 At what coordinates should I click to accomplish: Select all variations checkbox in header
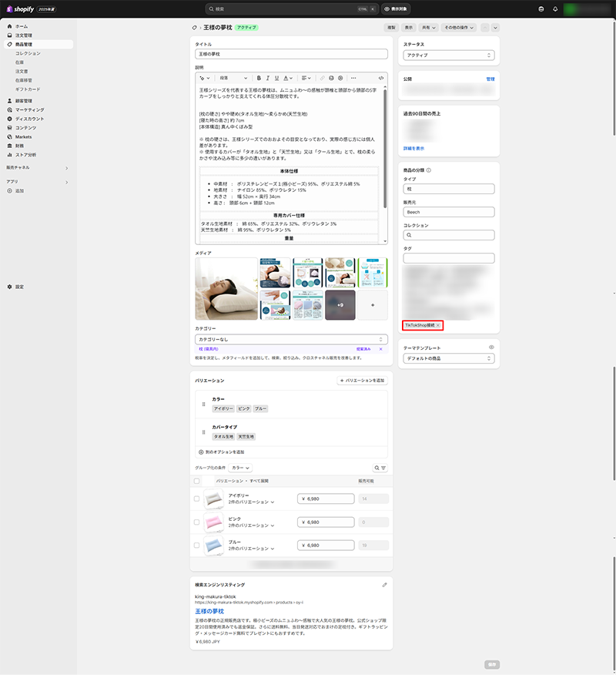[x=196, y=481]
